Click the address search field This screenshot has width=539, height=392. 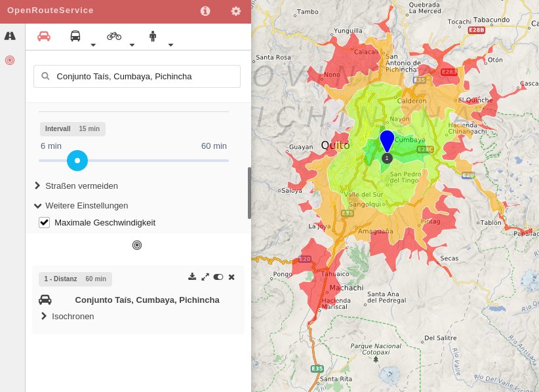(137, 76)
